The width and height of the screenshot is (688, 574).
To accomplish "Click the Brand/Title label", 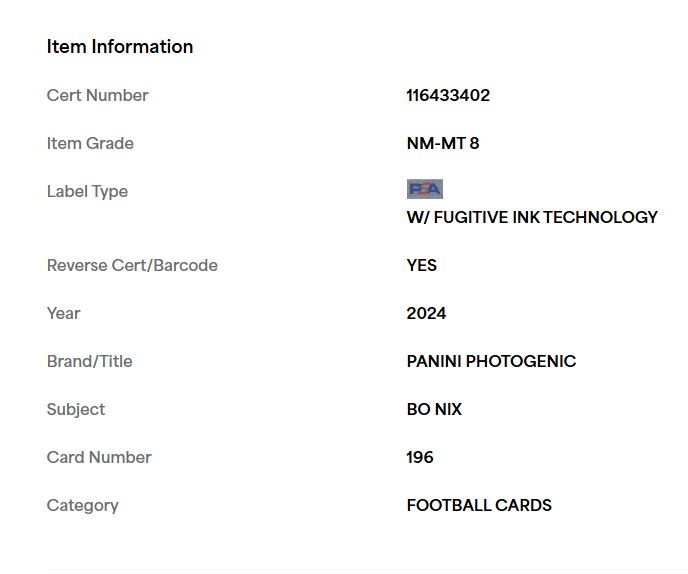I will click(90, 361).
